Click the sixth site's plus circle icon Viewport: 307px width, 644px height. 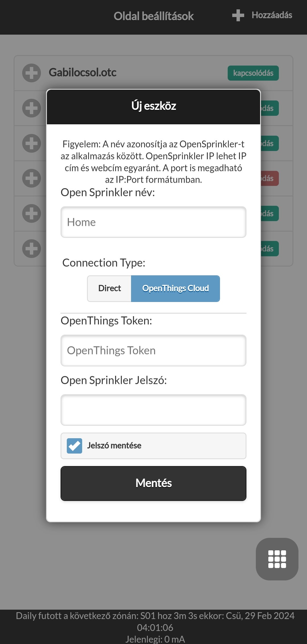point(32,249)
